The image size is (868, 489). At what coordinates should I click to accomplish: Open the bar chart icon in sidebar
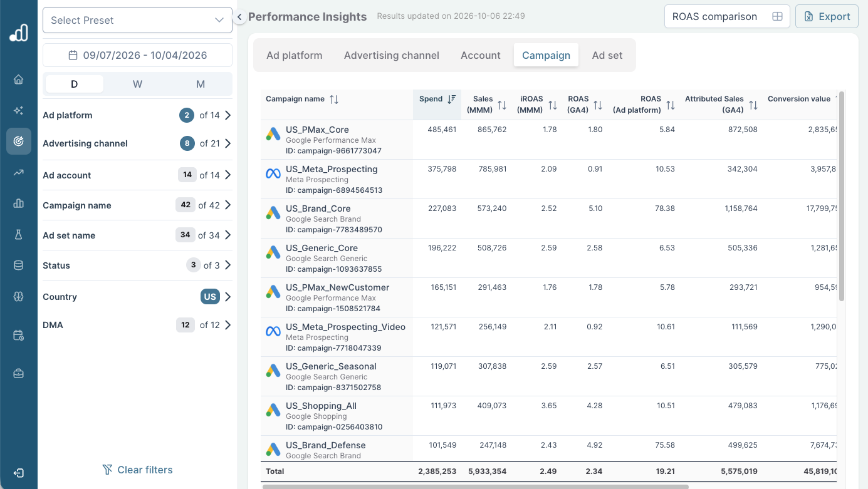point(18,203)
